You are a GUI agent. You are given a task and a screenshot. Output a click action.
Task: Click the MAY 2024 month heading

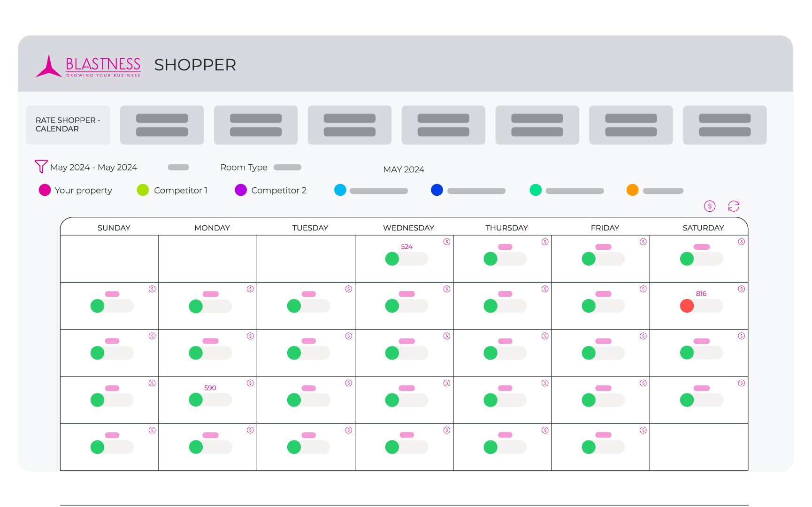(404, 169)
